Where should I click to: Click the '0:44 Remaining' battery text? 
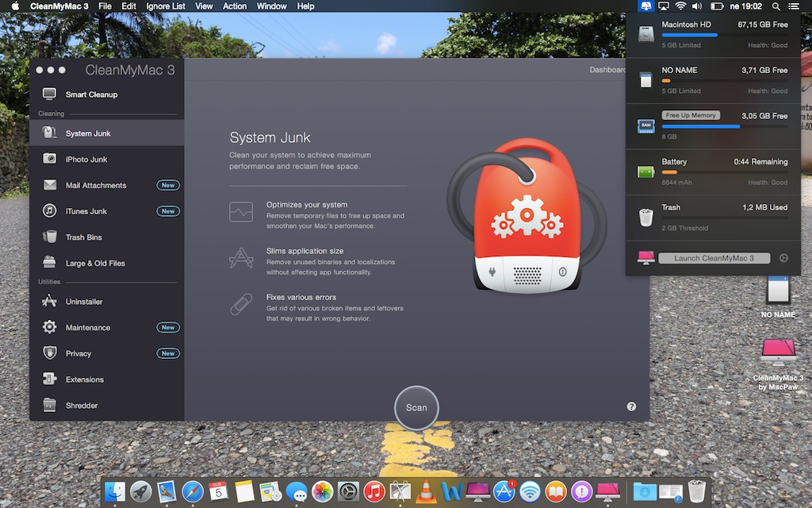click(760, 161)
